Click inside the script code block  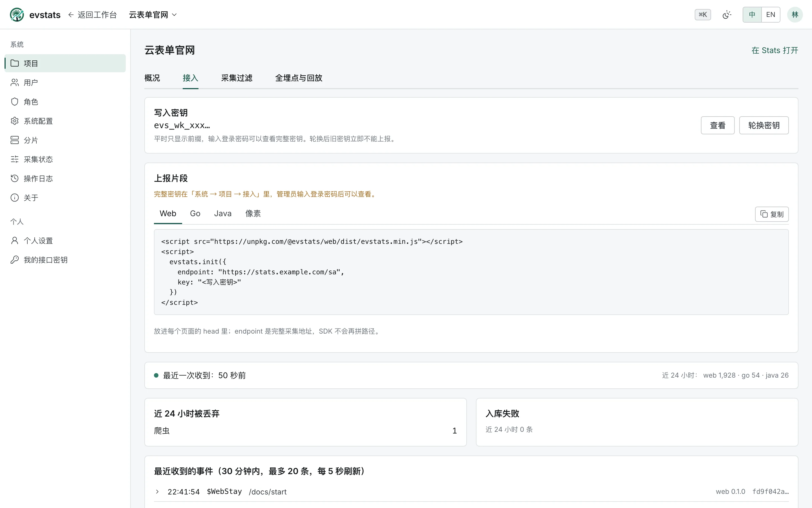coord(471,272)
